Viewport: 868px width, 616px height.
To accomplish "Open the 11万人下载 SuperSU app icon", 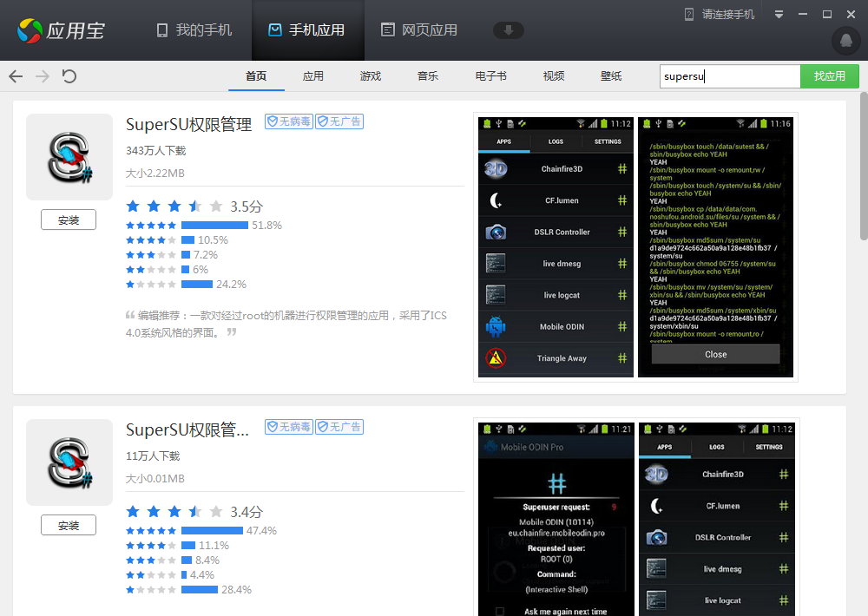I will (x=69, y=462).
